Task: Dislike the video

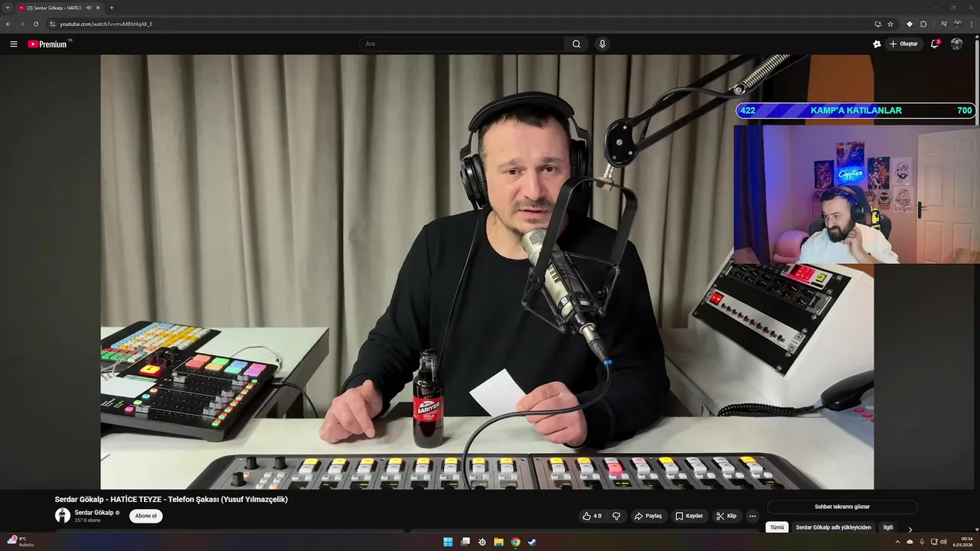Action: 616,516
